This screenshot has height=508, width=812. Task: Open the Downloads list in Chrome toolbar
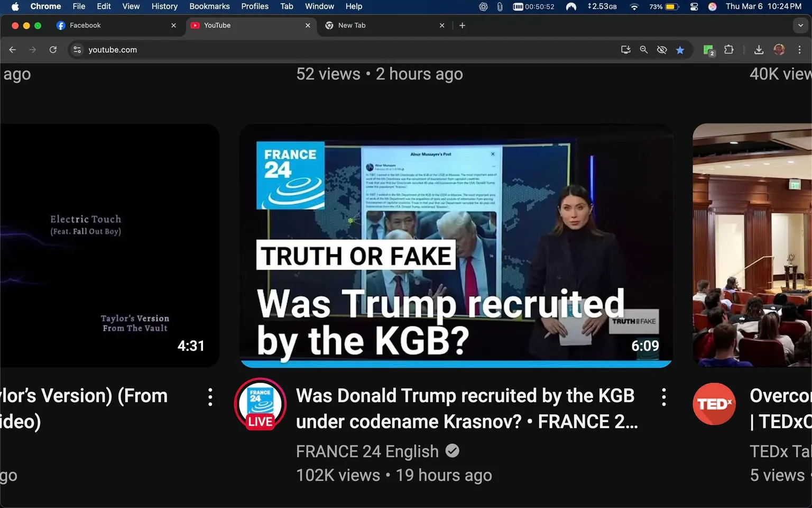pos(759,49)
